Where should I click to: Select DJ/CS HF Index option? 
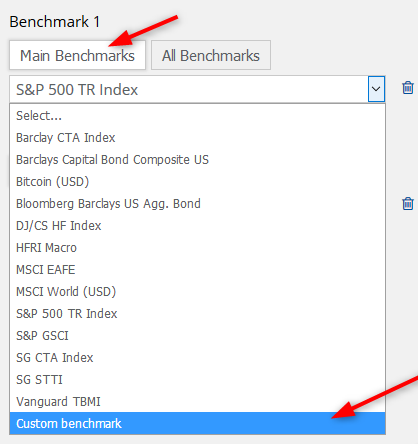[197, 226]
